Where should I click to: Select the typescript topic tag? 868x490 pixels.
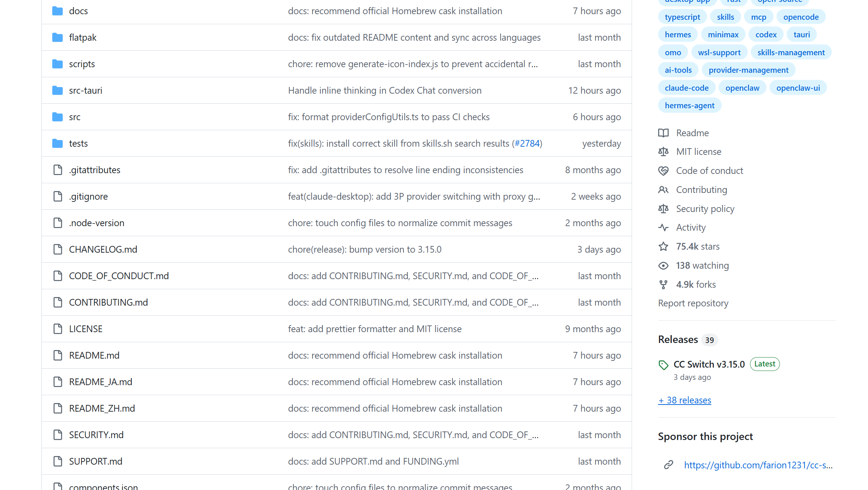tap(682, 17)
